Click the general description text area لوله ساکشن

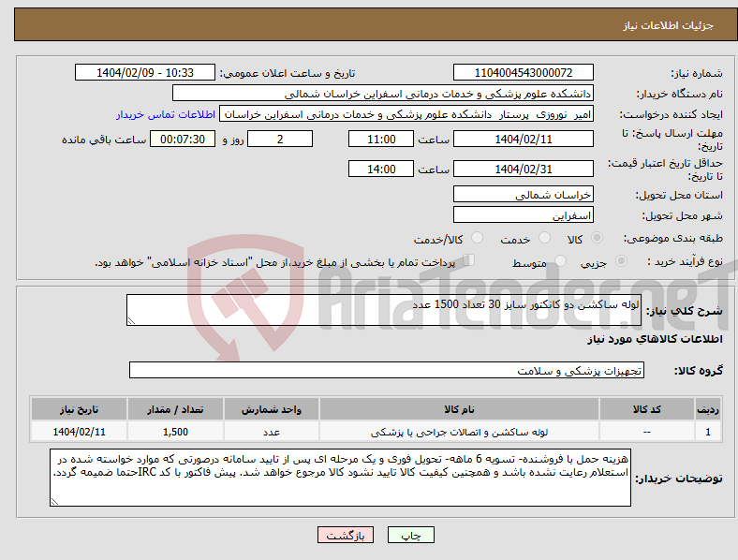click(x=384, y=310)
